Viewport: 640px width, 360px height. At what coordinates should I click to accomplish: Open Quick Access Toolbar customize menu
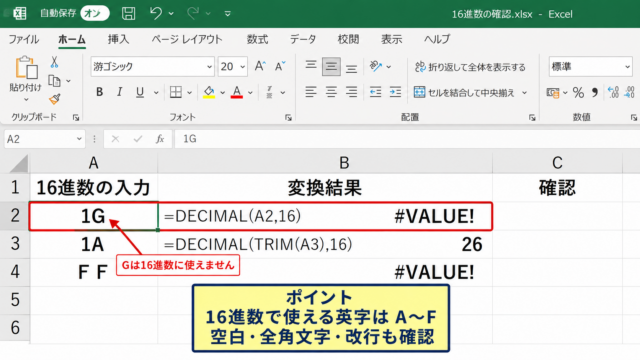(228, 14)
